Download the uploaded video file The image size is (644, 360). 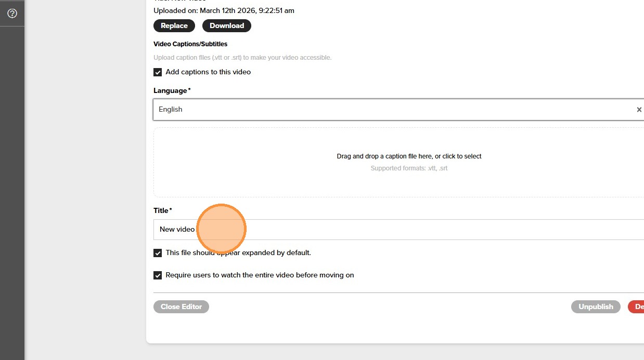(x=226, y=25)
